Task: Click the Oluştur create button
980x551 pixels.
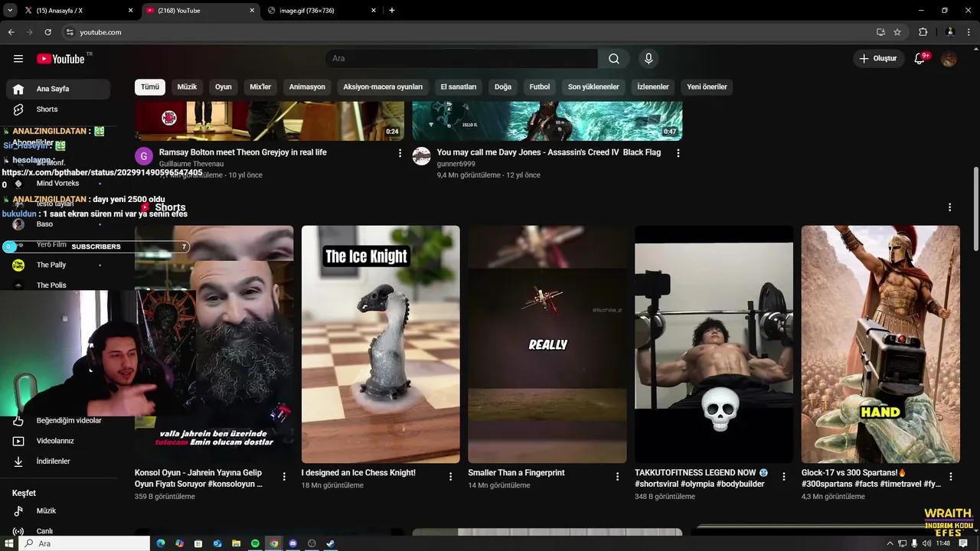Action: pyautogui.click(x=877, y=59)
